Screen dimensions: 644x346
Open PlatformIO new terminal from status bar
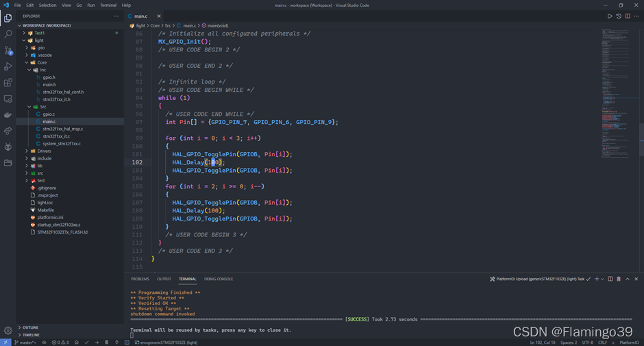(127, 343)
